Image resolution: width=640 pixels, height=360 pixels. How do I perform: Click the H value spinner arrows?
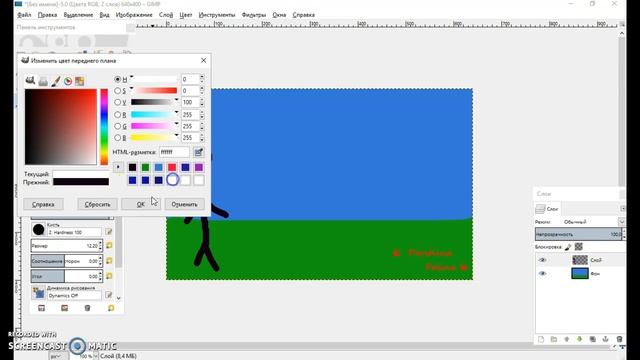(x=202, y=79)
